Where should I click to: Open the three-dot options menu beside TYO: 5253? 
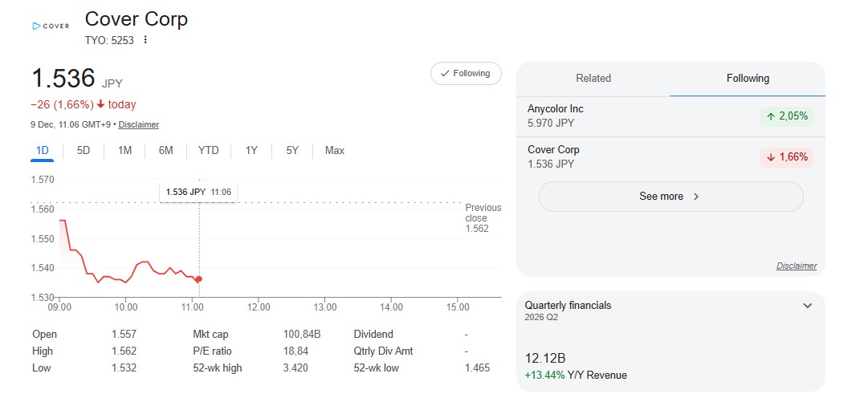click(145, 40)
